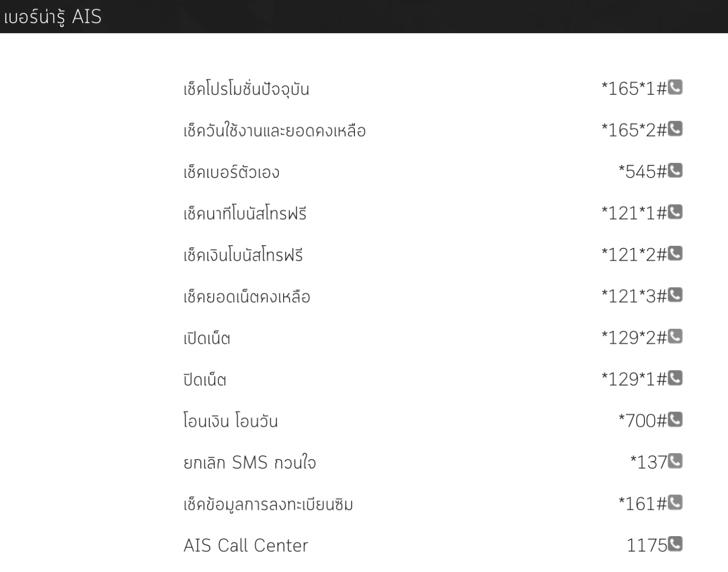Call 1175 using its phone icon

coord(676,544)
